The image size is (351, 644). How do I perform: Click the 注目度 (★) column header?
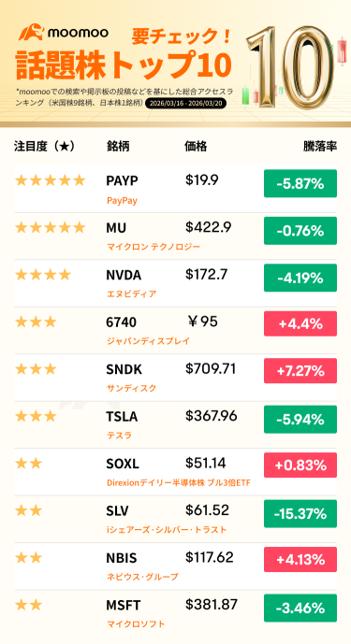pos(44,146)
